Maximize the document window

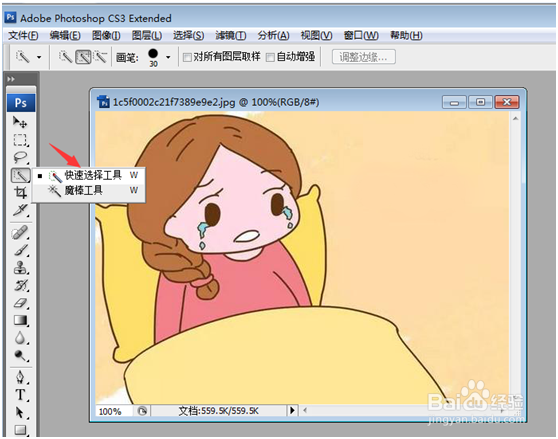point(480,102)
